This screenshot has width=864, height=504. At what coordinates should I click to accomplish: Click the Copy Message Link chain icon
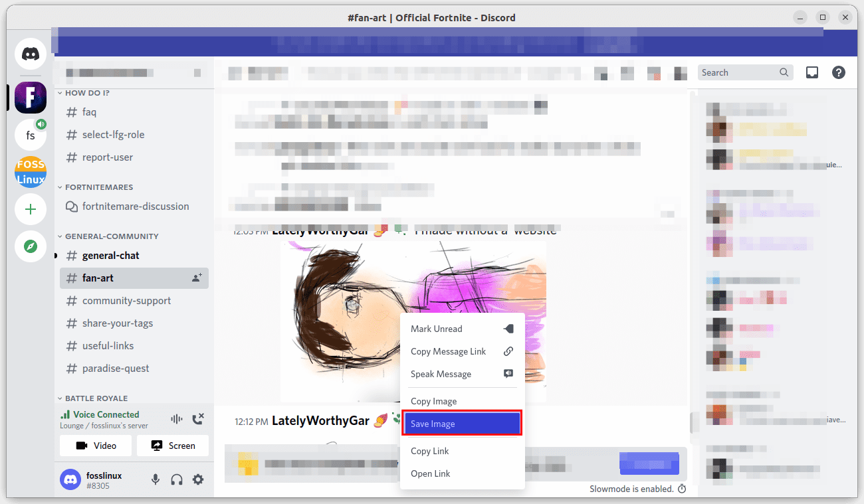tap(508, 351)
